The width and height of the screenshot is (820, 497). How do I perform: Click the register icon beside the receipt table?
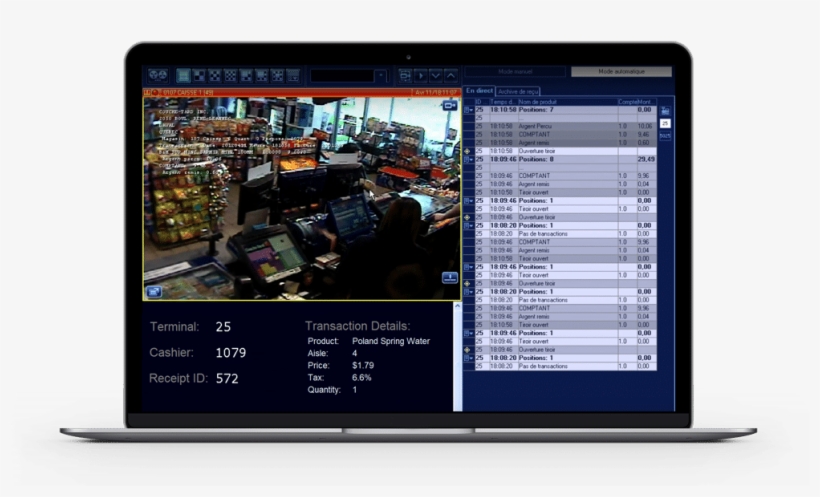tap(665, 111)
